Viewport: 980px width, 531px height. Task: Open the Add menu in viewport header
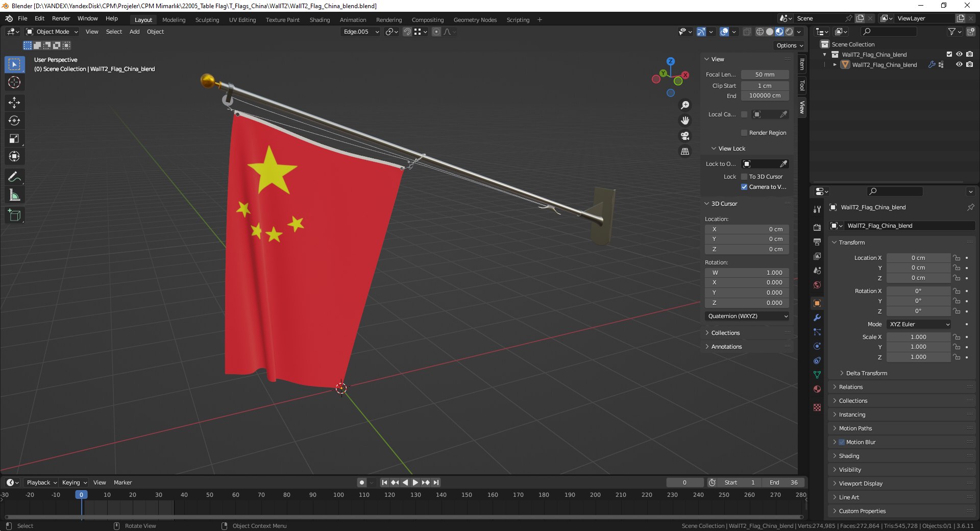[134, 32]
